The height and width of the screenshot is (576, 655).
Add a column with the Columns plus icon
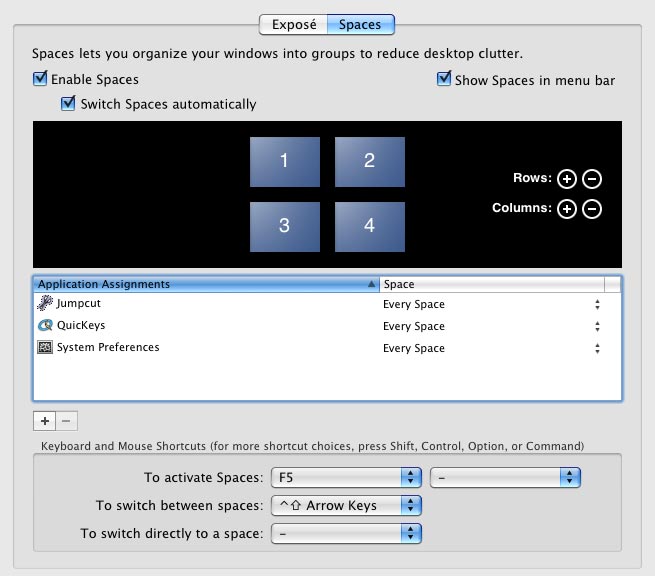tap(566, 209)
